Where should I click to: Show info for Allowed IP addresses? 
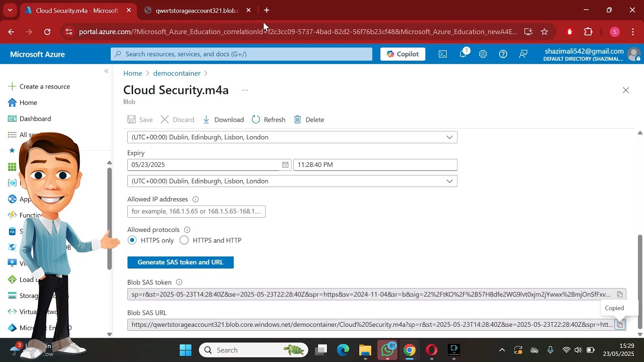[196, 200]
